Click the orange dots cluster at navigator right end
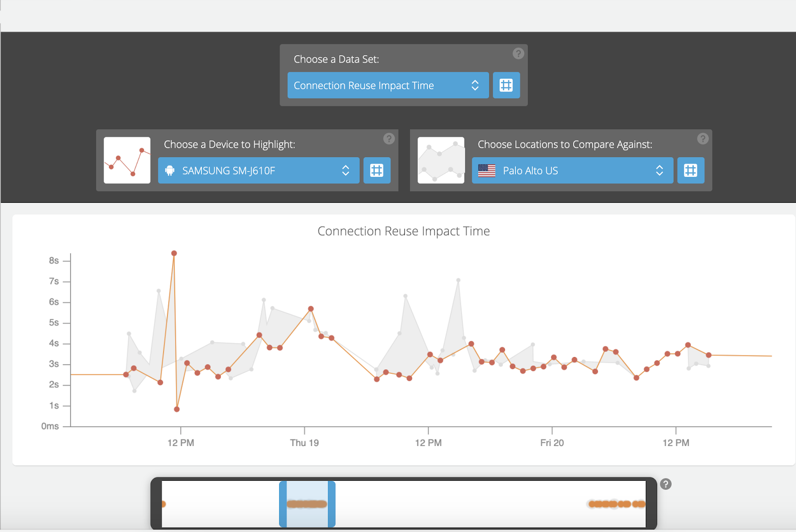Viewport: 796px width, 532px height. [x=617, y=504]
